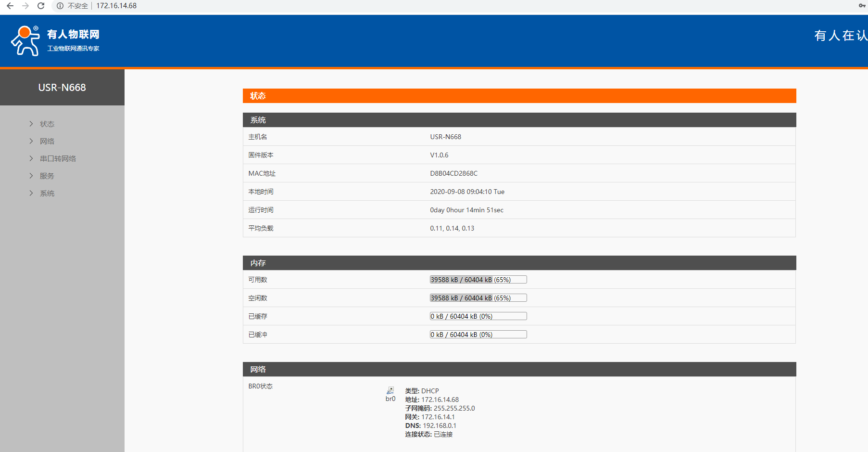Click the orange 状态 section header
This screenshot has width=868, height=452.
[519, 96]
